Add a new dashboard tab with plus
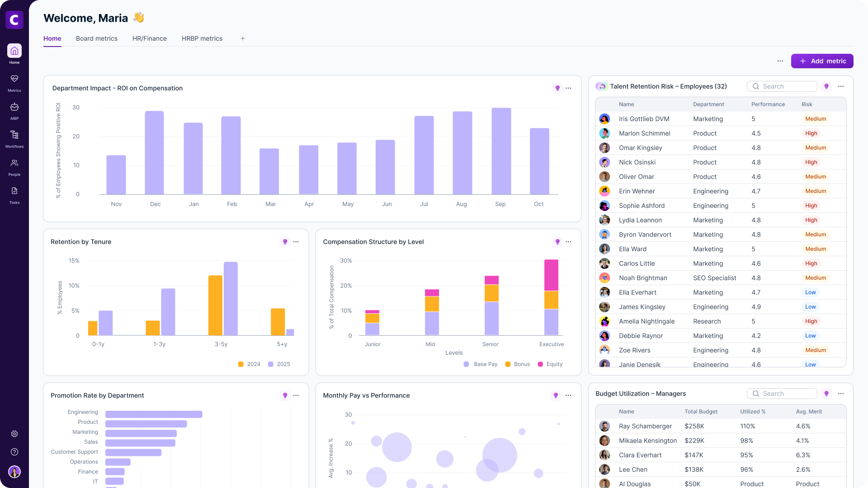868x488 pixels. pyautogui.click(x=243, y=38)
